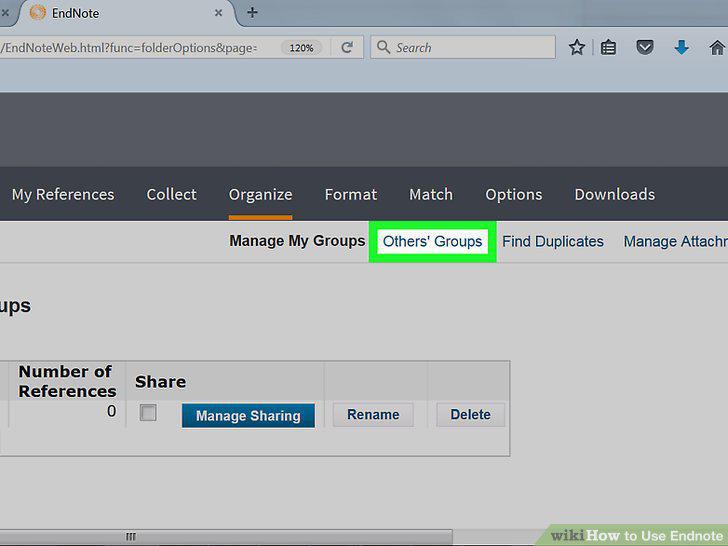The image size is (728, 546).
Task: Open the Find Duplicates link
Action: point(553,241)
